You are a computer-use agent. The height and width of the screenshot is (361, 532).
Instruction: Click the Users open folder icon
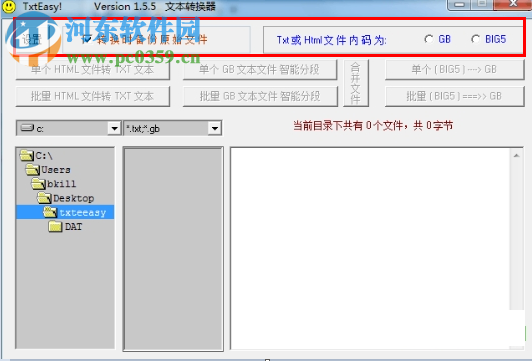coord(33,170)
